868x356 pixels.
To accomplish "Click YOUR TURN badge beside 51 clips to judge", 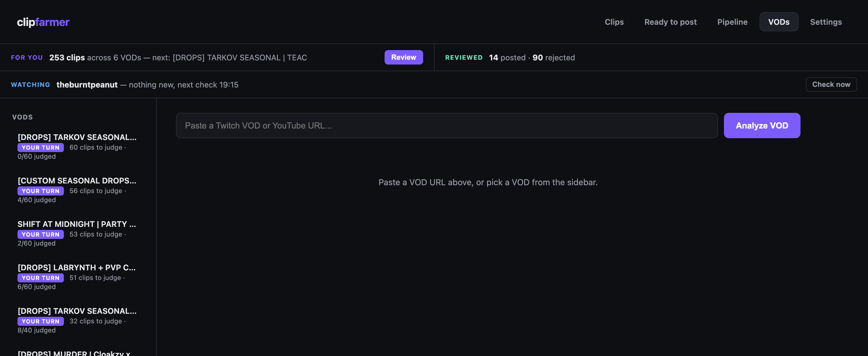I will pyautogui.click(x=41, y=278).
